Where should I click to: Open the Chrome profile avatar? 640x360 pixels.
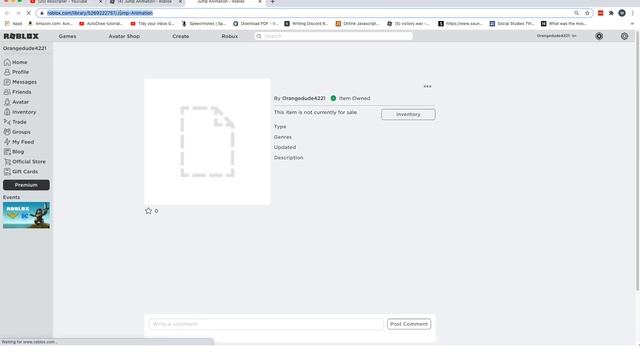pos(622,13)
